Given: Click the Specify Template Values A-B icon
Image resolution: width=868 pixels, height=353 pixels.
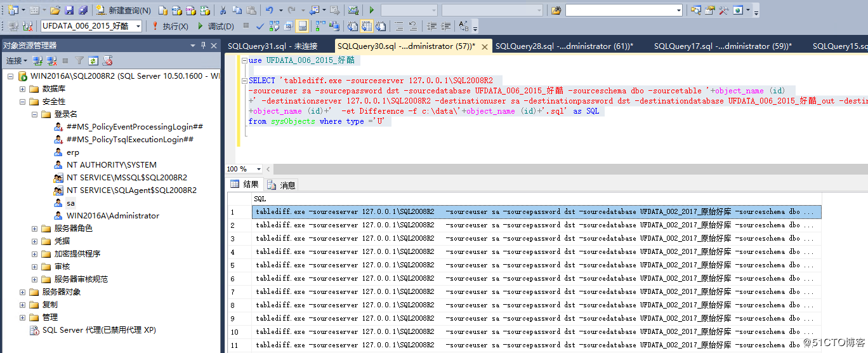Looking at the screenshot, I should [463, 26].
